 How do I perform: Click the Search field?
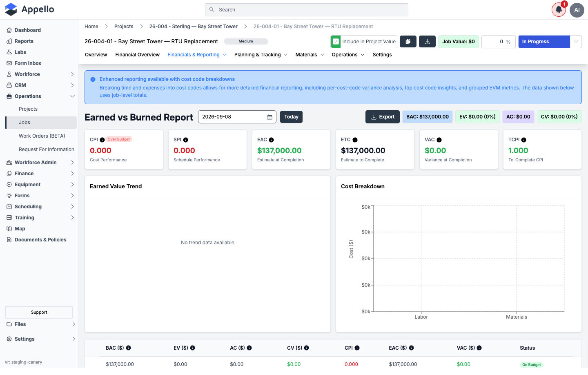point(307,10)
